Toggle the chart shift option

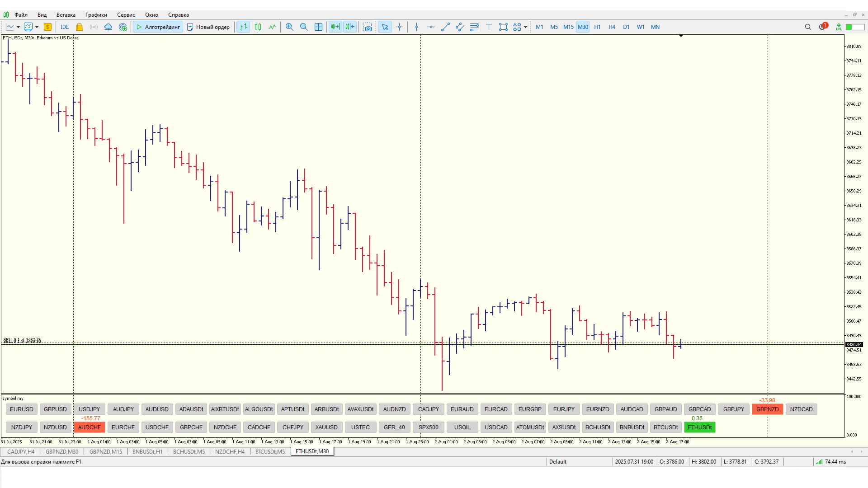point(350,27)
